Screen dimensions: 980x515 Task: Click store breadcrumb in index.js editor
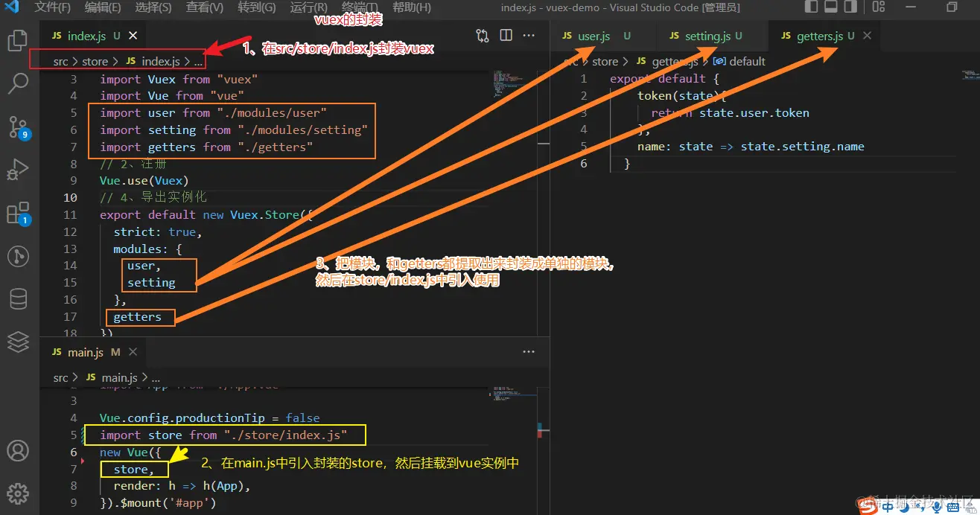coord(95,61)
